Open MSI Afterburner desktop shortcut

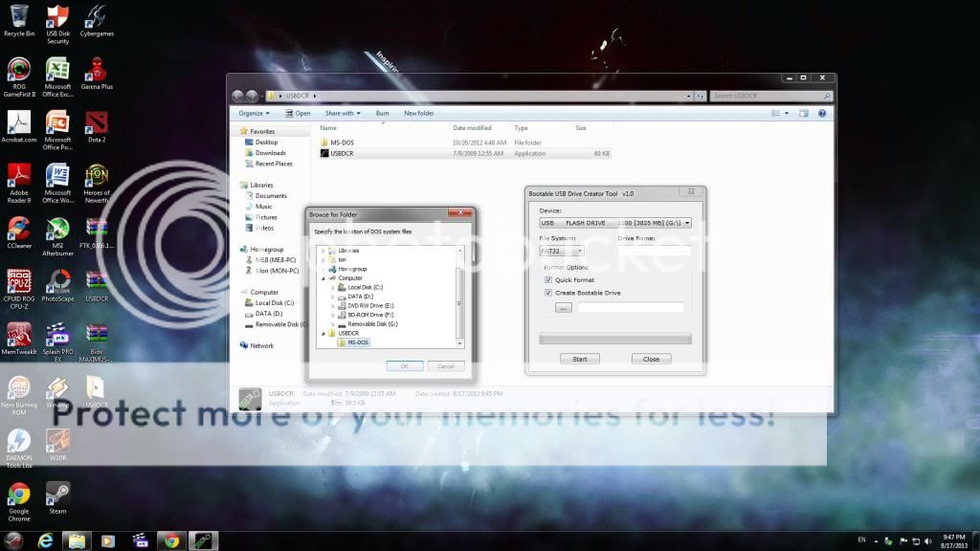click(57, 229)
